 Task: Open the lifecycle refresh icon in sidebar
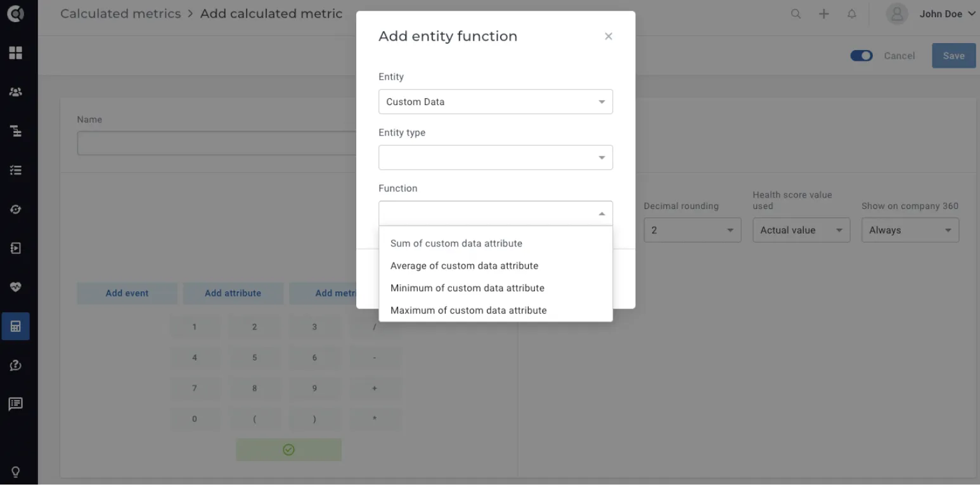pyautogui.click(x=15, y=209)
